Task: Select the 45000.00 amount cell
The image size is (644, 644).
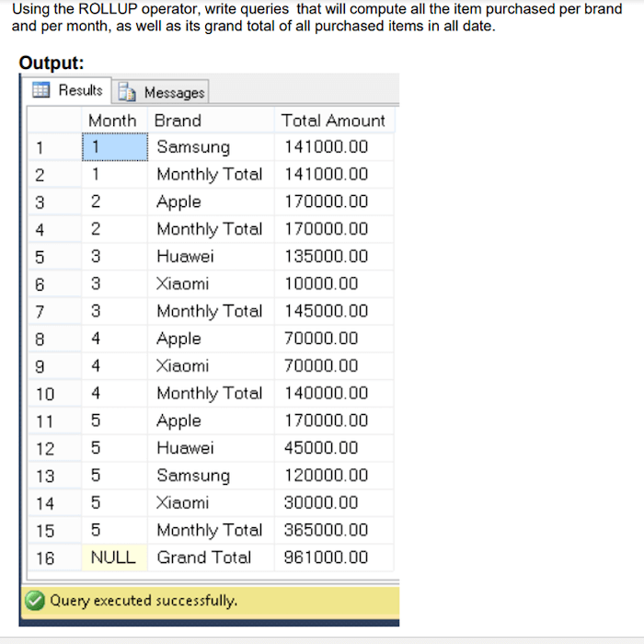Action: (x=334, y=448)
